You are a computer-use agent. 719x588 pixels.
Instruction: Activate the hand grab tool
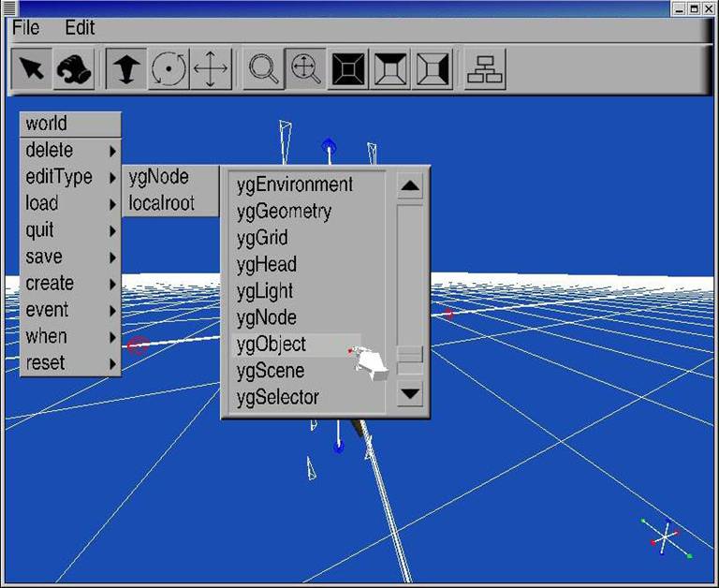(x=74, y=68)
